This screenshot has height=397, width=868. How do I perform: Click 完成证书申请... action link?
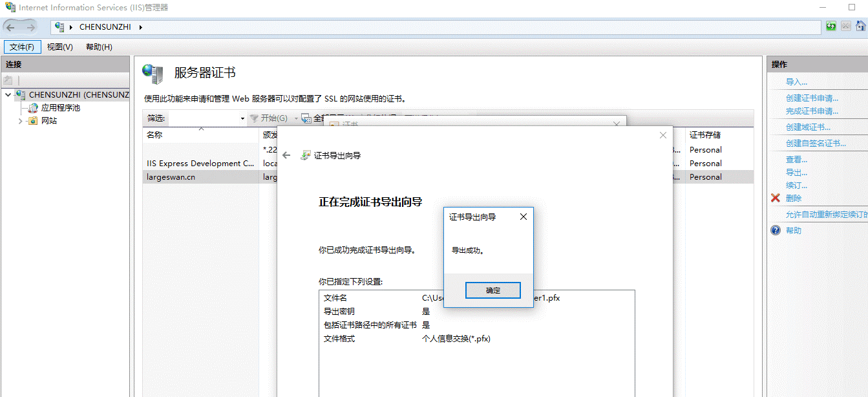(812, 111)
